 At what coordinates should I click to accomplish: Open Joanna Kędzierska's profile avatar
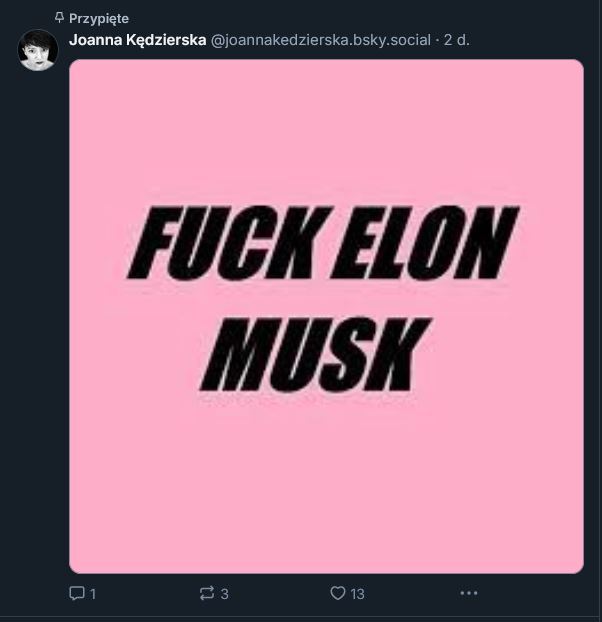tap(38, 50)
